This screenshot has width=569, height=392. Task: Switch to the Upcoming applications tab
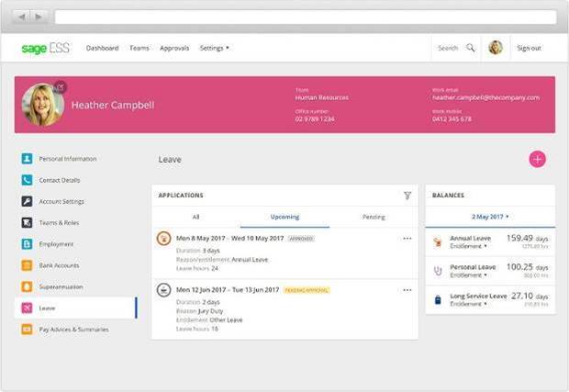tap(284, 217)
